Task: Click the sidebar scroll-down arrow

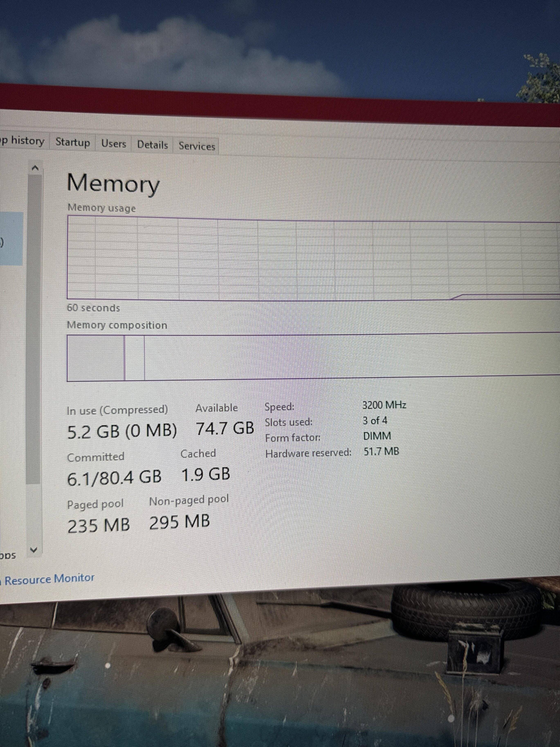Action: point(34,550)
